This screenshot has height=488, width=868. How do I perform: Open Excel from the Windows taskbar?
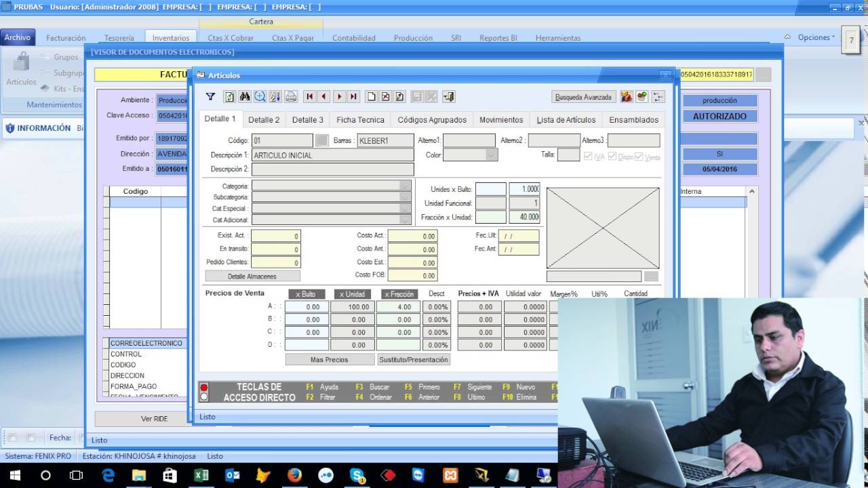[x=201, y=475]
